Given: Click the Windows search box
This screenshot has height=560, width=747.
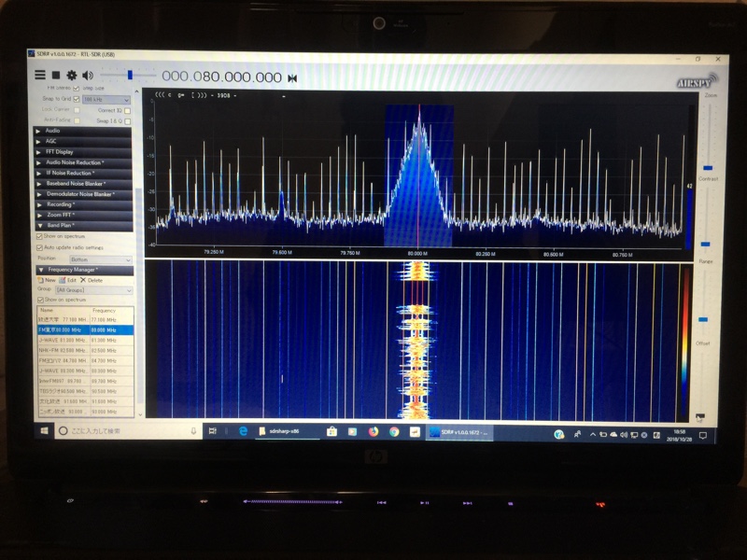Looking at the screenshot, I should pyautogui.click(x=128, y=431).
